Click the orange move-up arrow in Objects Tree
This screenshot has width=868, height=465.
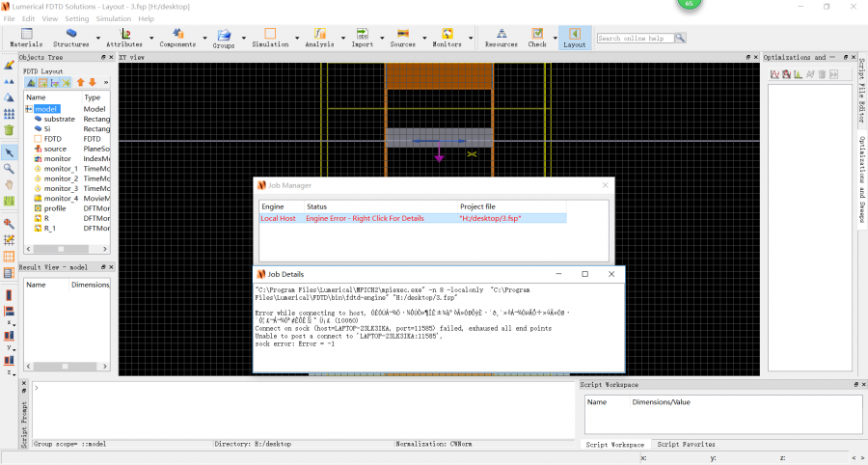coord(80,83)
